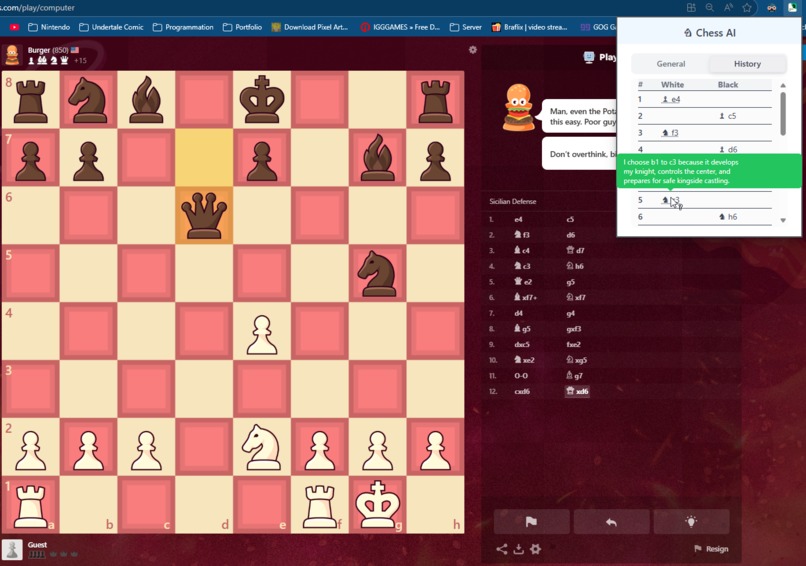
Task: Switch to the General tab in Chess AI
Action: tap(670, 64)
